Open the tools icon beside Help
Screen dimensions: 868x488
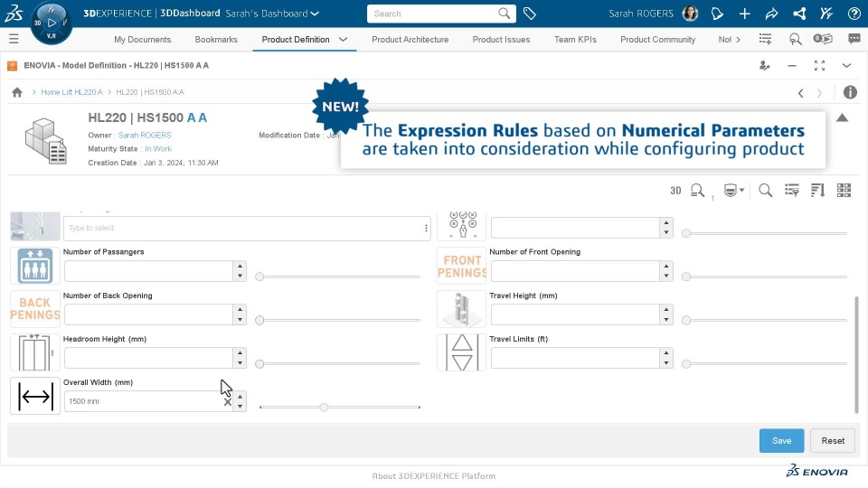pos(826,14)
